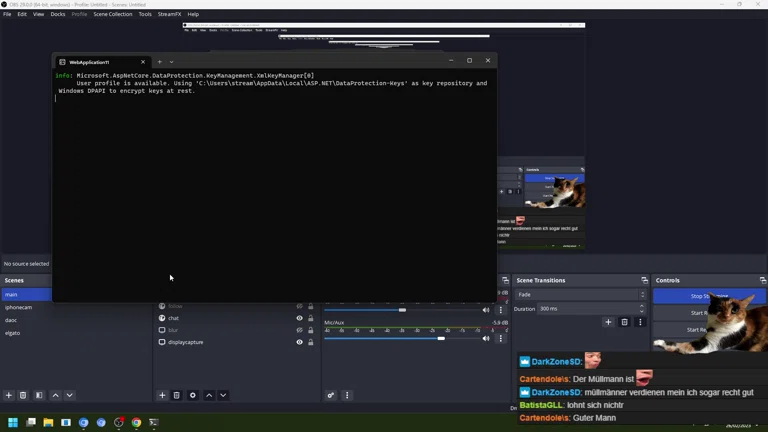Open the Tools menu

(x=145, y=14)
